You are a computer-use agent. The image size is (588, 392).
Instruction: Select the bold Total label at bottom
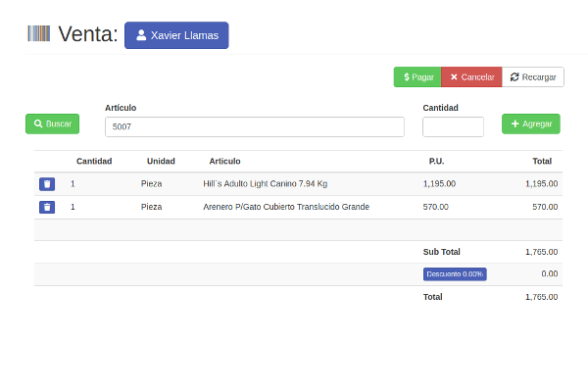click(x=433, y=297)
